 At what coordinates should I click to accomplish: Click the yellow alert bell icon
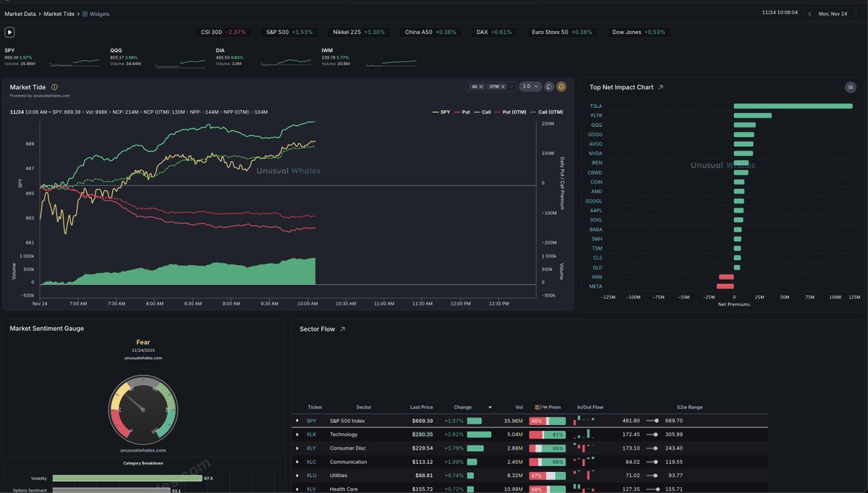(x=561, y=86)
